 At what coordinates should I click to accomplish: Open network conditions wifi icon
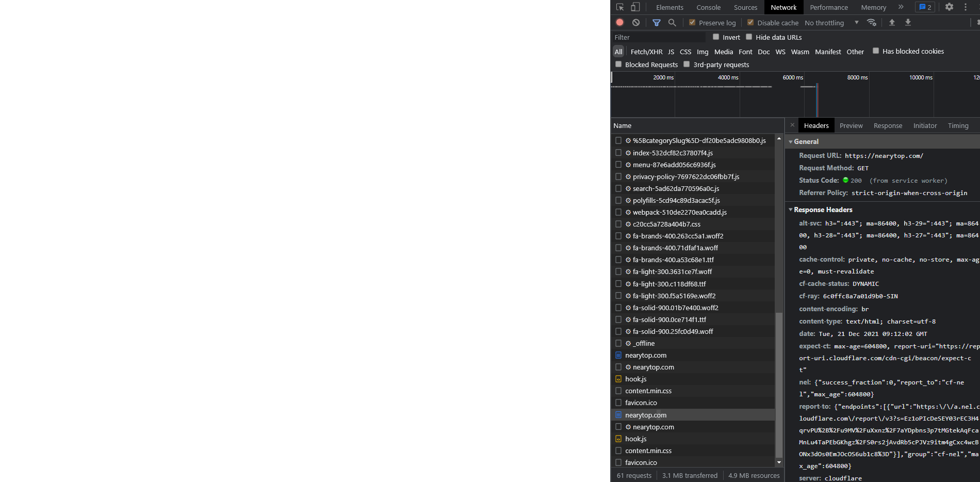pos(872,22)
